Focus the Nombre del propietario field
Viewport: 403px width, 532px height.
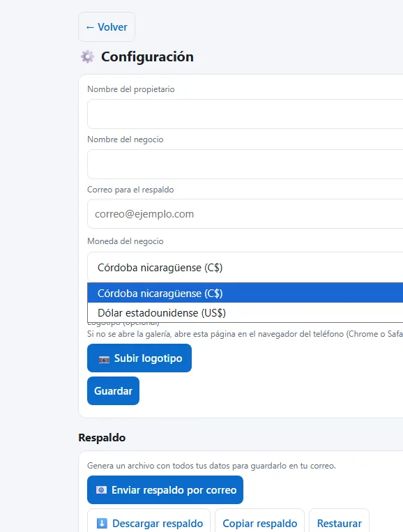[x=245, y=114]
